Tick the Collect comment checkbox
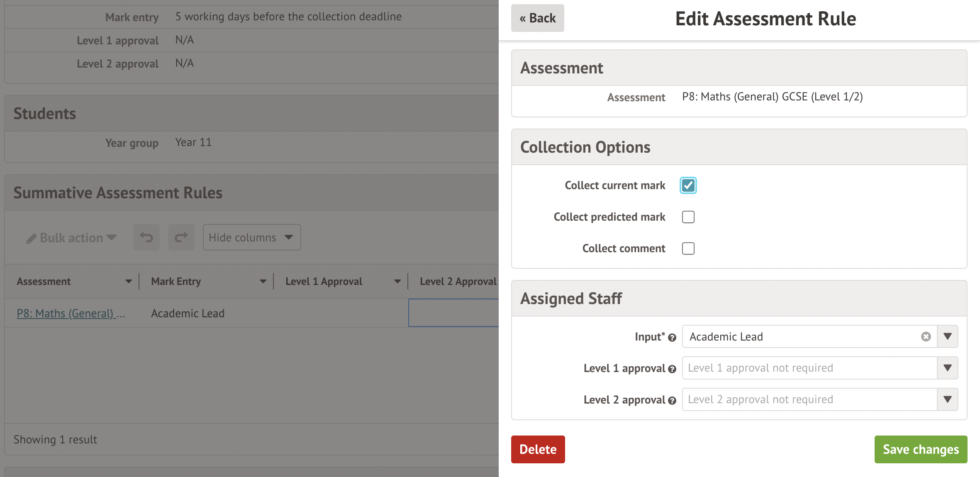 click(688, 248)
